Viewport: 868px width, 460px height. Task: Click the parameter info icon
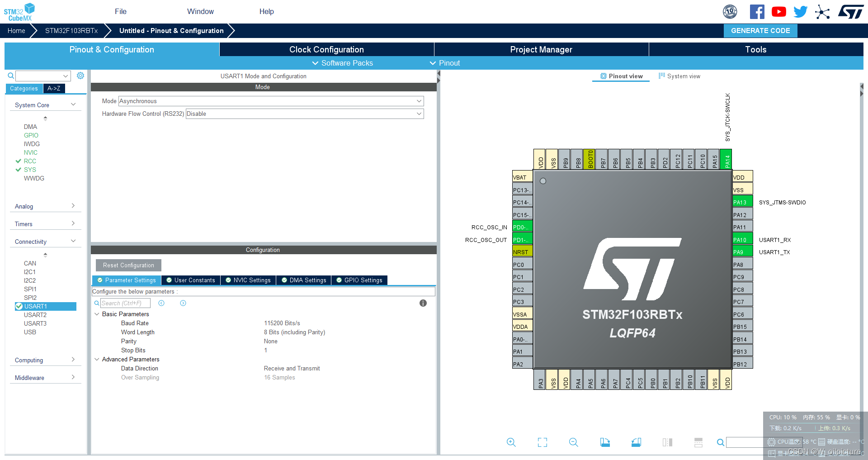pyautogui.click(x=423, y=303)
